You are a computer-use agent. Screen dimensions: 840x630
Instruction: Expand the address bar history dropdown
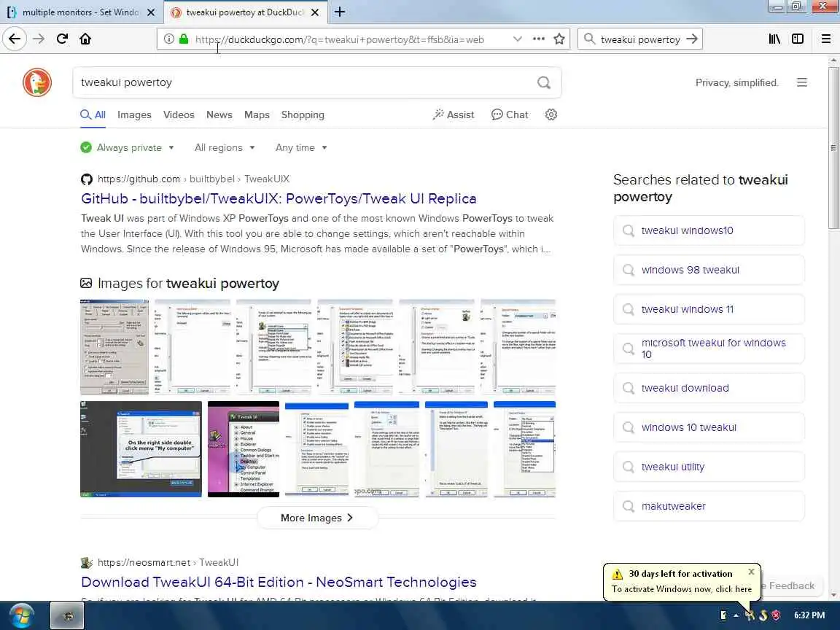pos(517,39)
